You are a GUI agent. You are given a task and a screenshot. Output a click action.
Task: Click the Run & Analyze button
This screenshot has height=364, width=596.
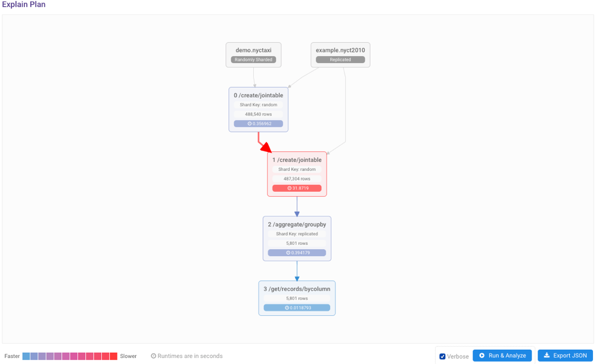[502, 355]
